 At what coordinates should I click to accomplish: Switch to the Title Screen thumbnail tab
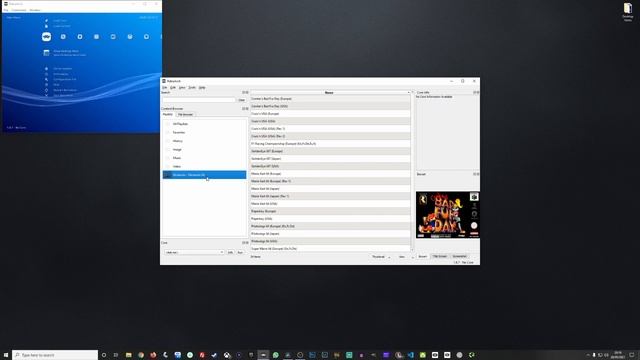click(x=440, y=256)
